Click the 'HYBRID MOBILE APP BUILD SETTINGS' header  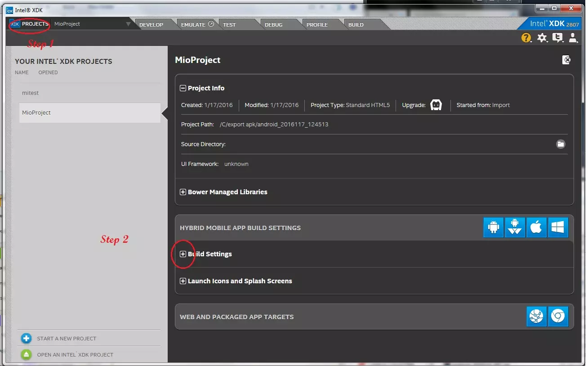(240, 228)
